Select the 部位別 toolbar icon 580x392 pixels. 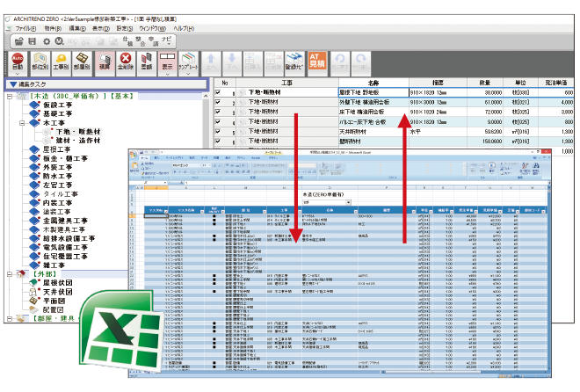[40, 62]
